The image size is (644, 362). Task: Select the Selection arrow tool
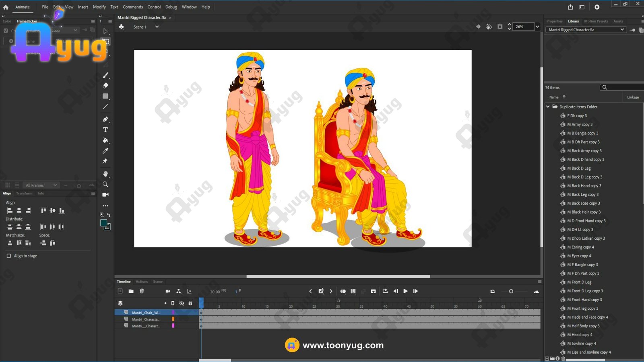coord(105,31)
